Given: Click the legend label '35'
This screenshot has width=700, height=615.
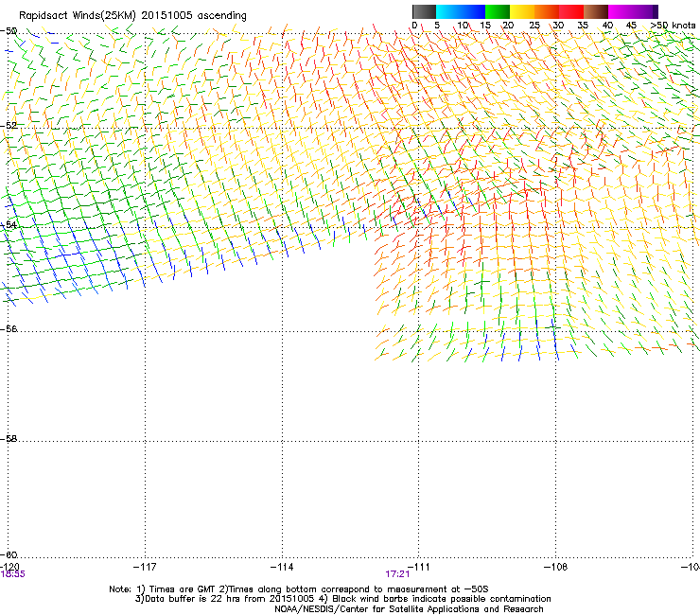Looking at the screenshot, I should (x=583, y=26).
